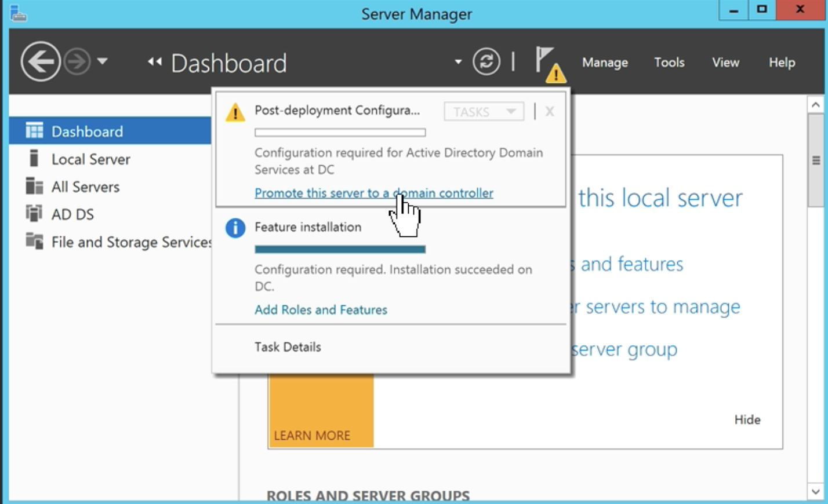The image size is (828, 504).
Task: Click the AD DS role icon
Action: pyautogui.click(x=34, y=213)
